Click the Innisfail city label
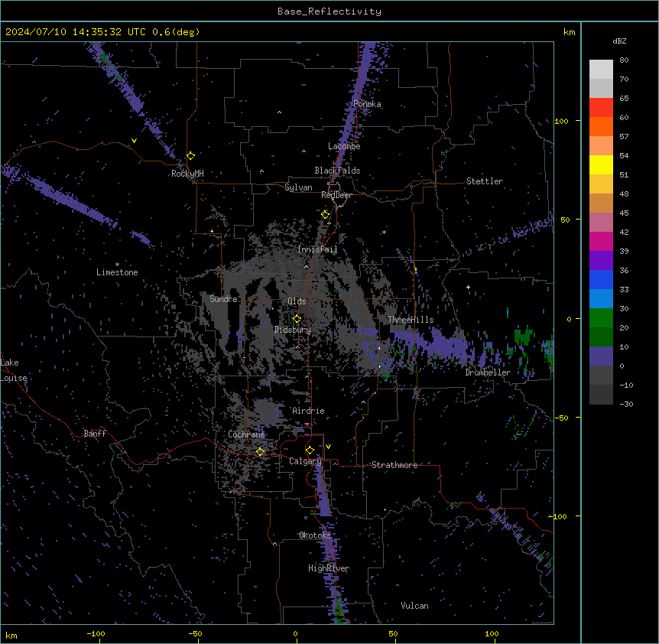Image resolution: width=659 pixels, height=644 pixels. pos(317,249)
